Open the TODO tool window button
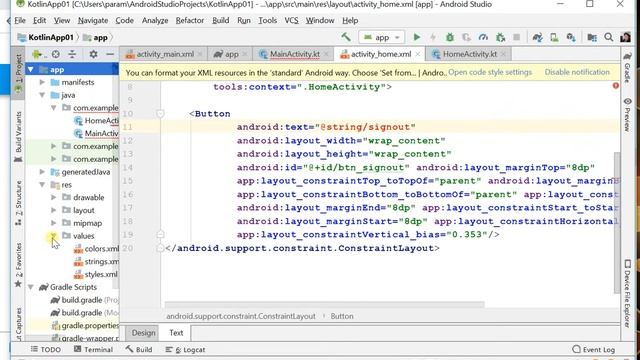 click(x=46, y=349)
